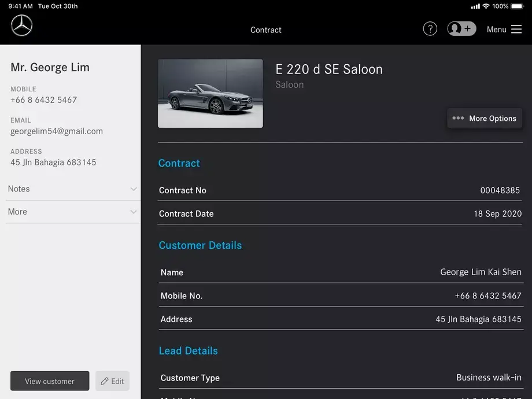Viewport: 532px width, 399px height.
Task: Click the Edit pencil button
Action: coord(112,381)
